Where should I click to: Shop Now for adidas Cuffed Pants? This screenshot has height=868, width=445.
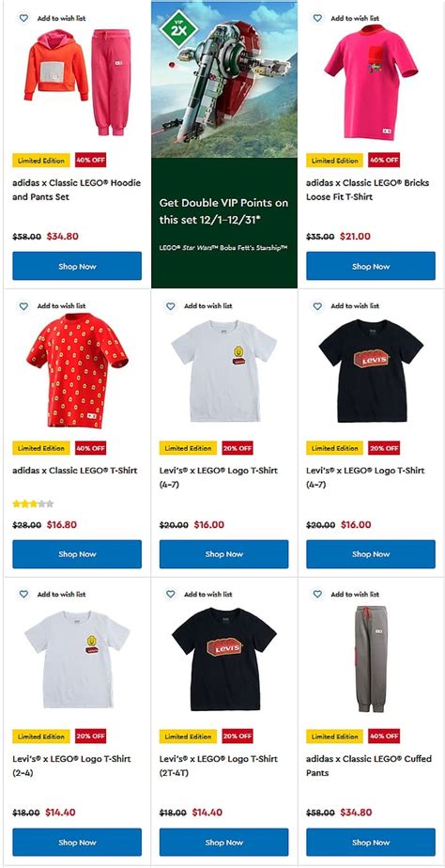pos(371,843)
